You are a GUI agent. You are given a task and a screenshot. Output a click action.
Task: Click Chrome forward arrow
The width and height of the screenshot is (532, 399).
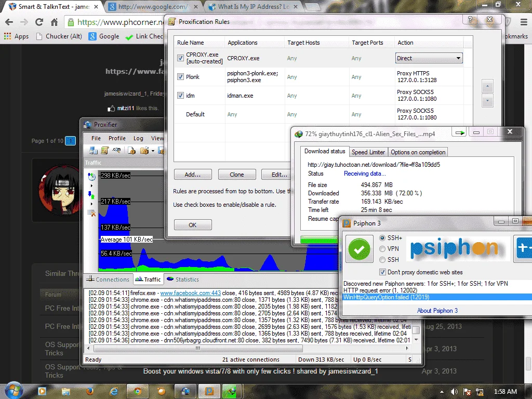[x=24, y=22]
